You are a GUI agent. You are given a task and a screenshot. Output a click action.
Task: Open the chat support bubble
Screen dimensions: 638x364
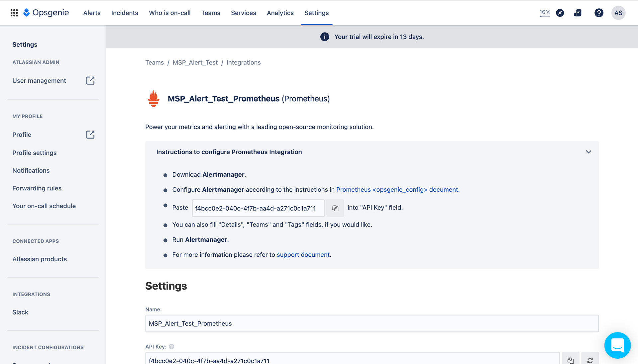tap(617, 345)
